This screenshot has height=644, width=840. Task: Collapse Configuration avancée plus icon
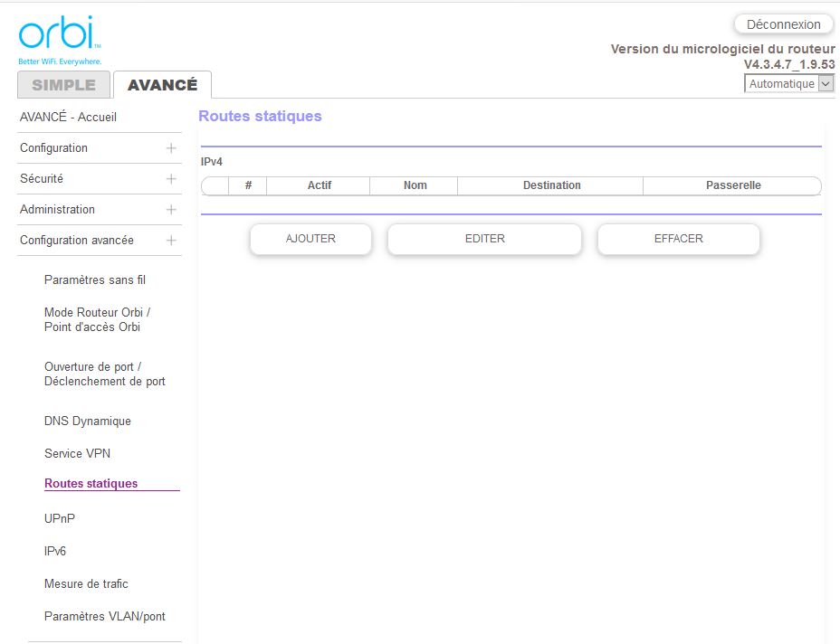tap(171, 241)
